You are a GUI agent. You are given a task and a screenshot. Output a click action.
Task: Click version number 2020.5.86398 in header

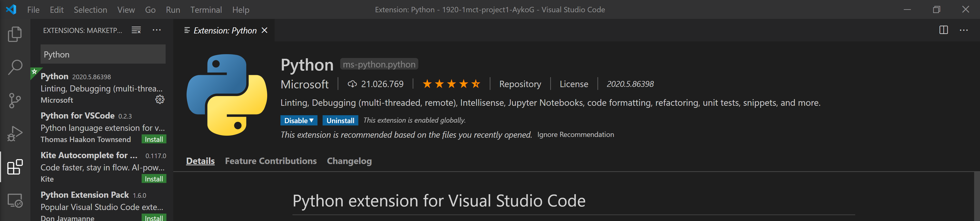tap(630, 84)
